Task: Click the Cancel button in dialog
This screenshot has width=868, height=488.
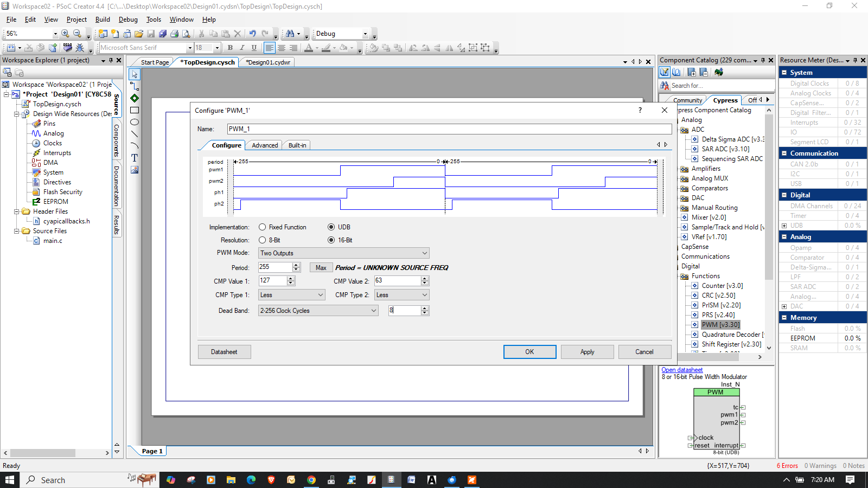Action: pos(644,352)
